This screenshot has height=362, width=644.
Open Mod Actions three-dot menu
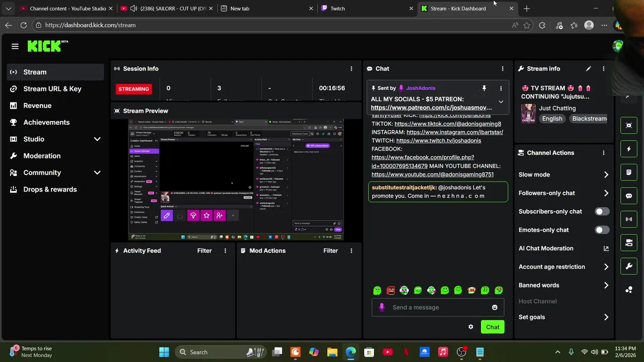coord(351,251)
